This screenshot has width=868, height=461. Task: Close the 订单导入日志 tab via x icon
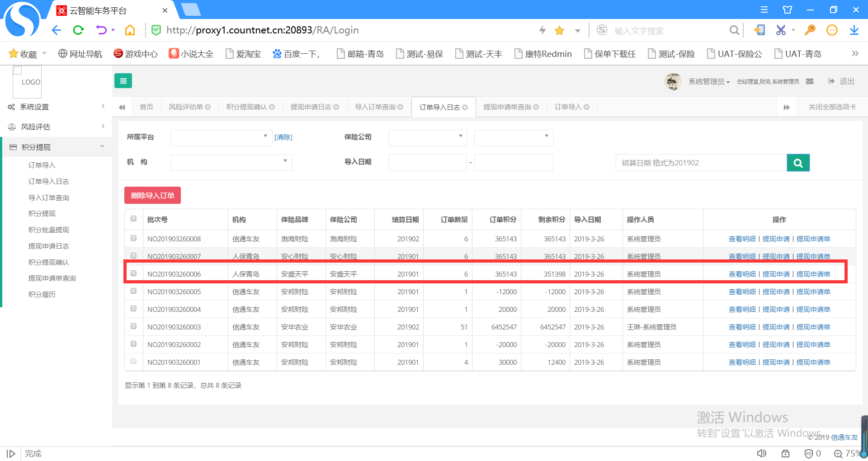pos(465,108)
